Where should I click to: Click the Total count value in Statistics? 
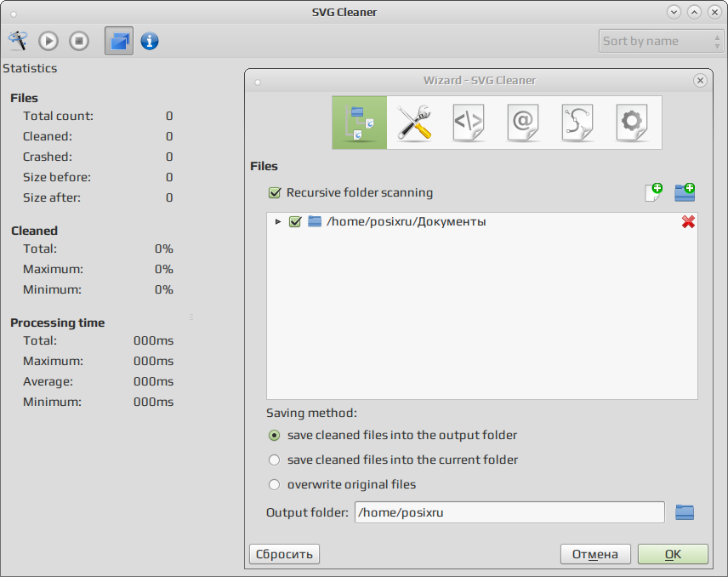169,116
